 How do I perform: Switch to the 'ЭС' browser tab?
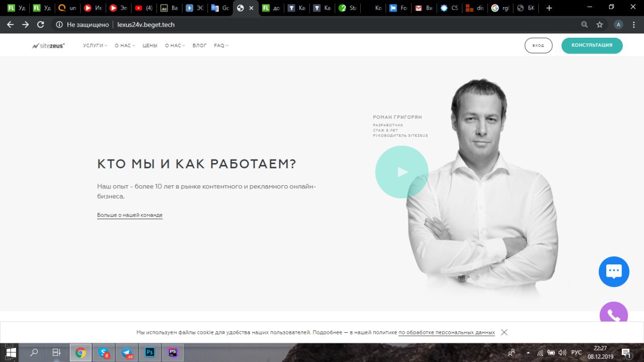(x=195, y=8)
